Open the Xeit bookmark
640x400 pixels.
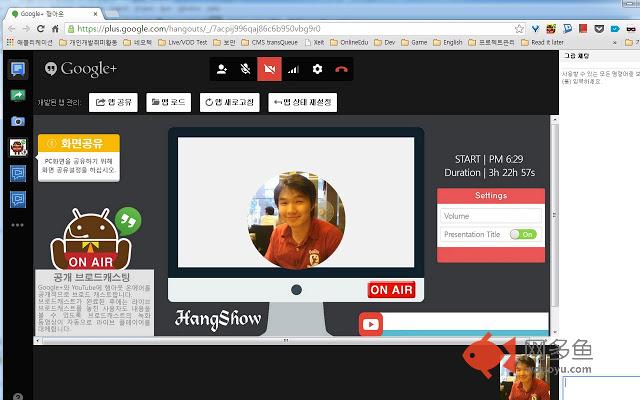point(314,42)
